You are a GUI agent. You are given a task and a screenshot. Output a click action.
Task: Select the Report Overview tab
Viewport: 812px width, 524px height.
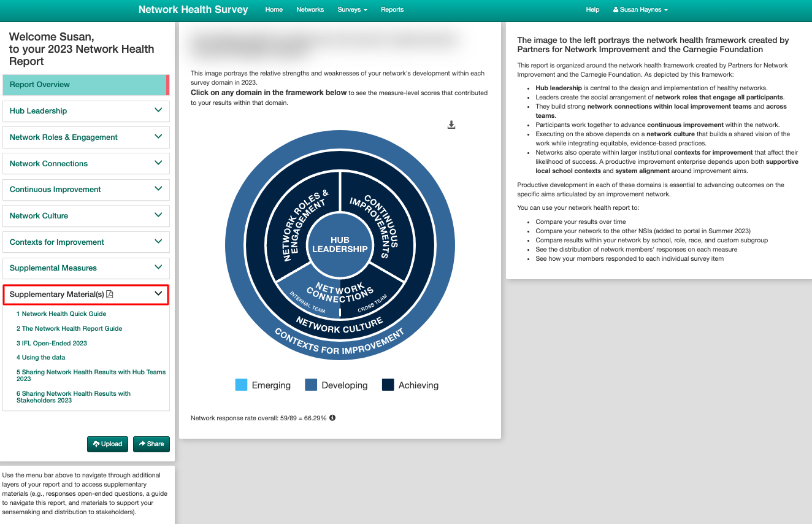click(86, 85)
